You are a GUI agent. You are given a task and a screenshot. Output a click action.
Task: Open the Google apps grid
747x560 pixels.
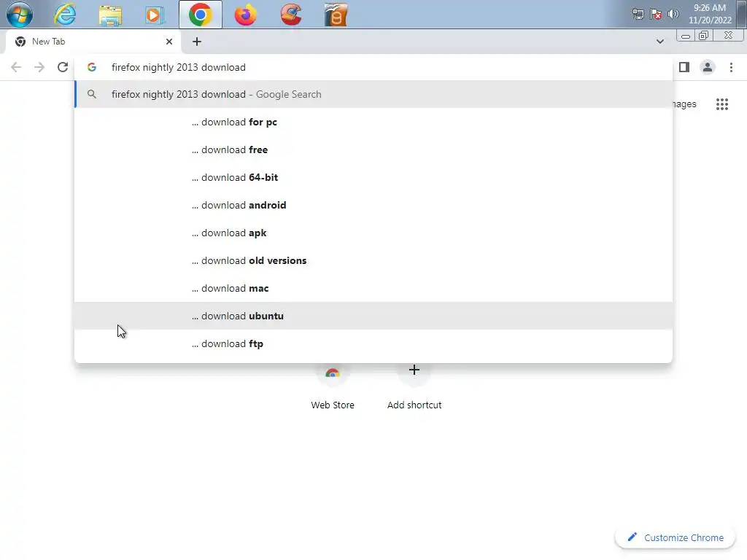[722, 104]
